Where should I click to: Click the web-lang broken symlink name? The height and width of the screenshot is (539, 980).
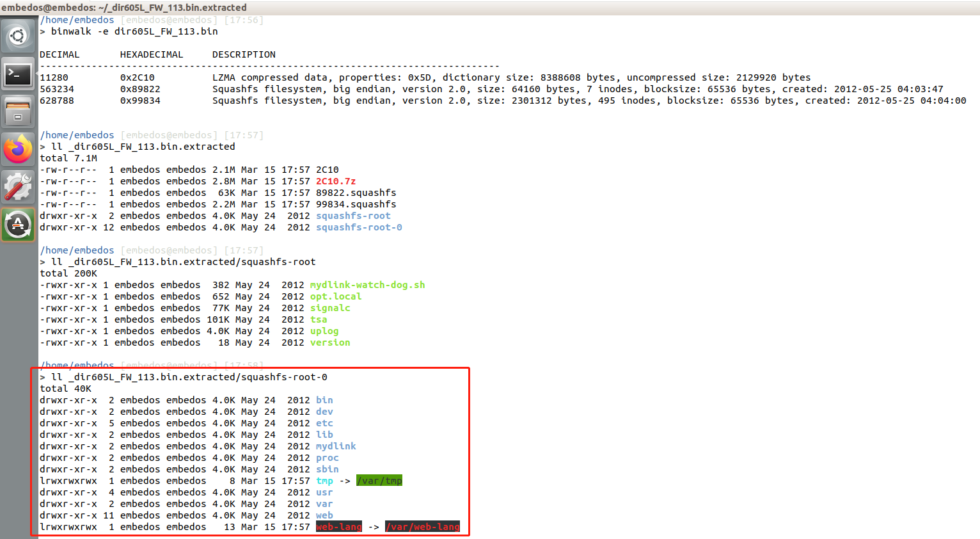(339, 527)
